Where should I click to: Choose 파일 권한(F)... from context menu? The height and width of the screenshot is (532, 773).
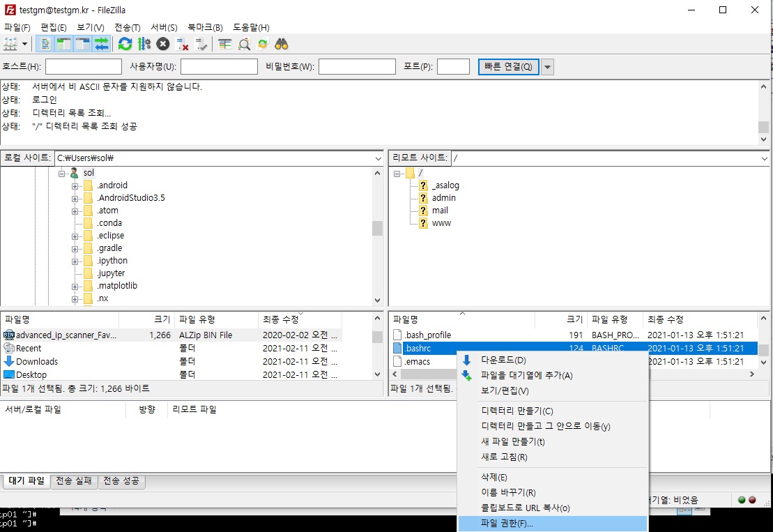[x=507, y=523]
